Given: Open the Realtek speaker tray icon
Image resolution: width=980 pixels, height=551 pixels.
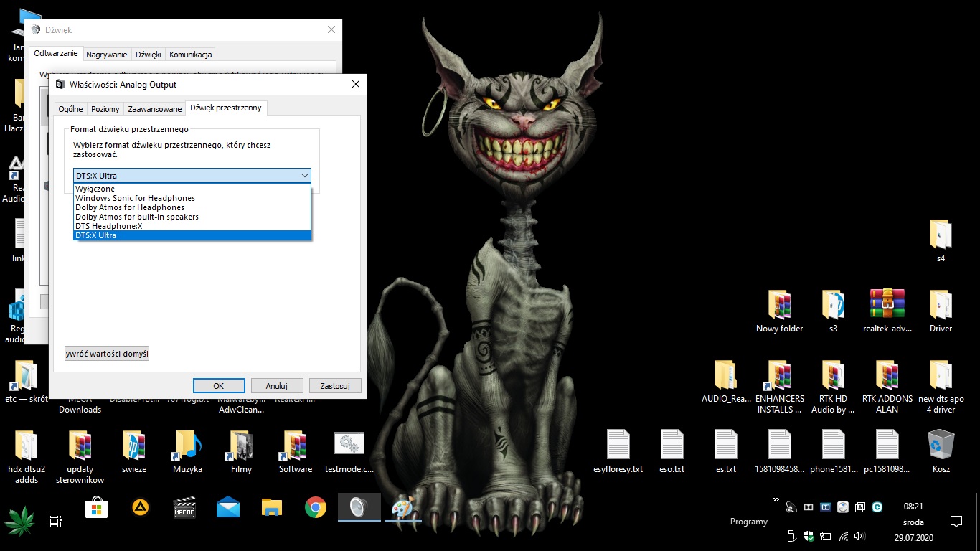Looking at the screenshot, I should (x=791, y=507).
